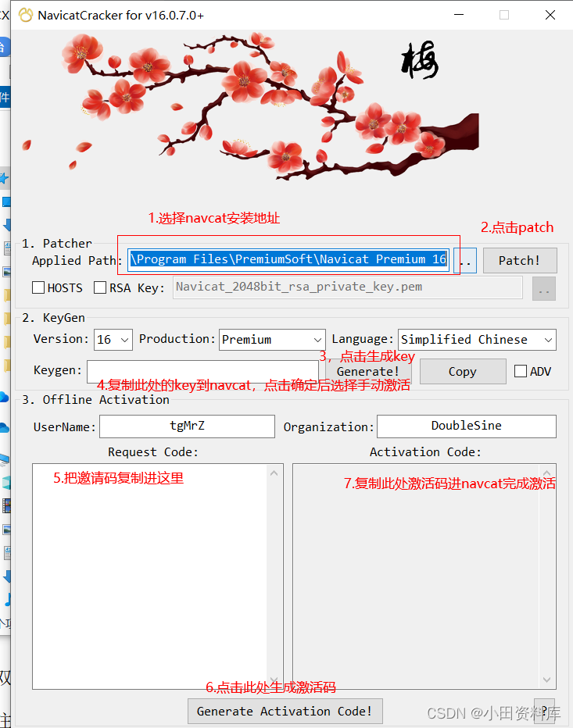Enable the HOSTS checkbox
Viewport: 573px width, 728px height.
(38, 288)
